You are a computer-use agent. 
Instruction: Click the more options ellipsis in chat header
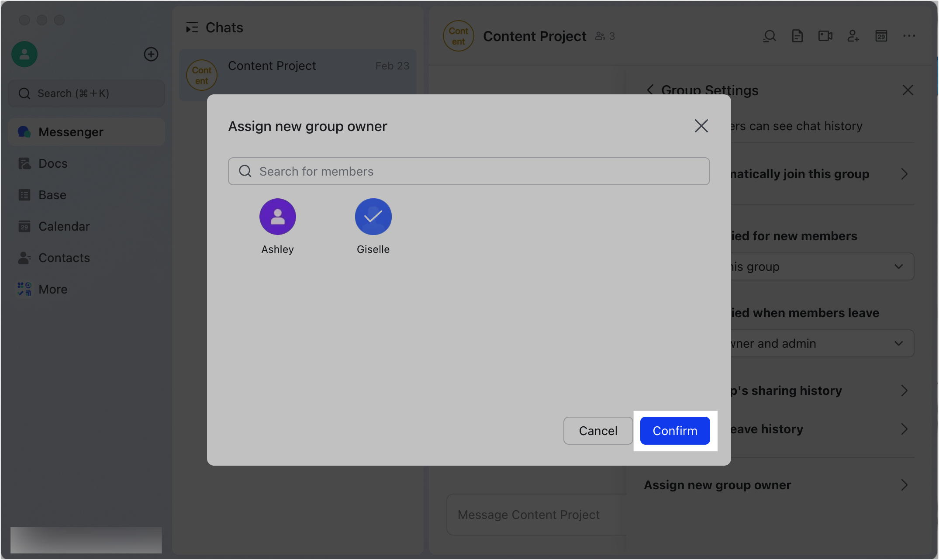click(909, 36)
